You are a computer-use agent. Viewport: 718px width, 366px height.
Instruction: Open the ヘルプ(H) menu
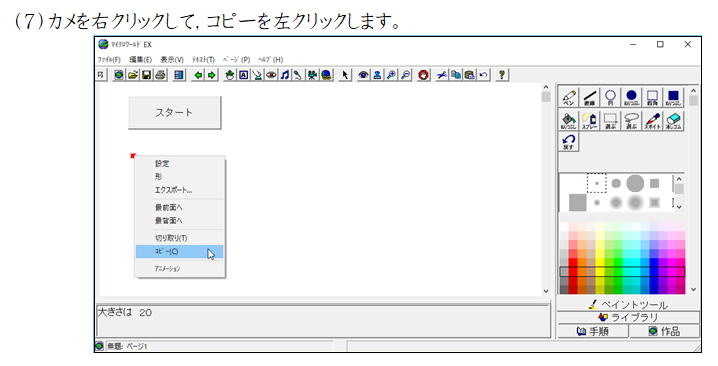pos(271,60)
